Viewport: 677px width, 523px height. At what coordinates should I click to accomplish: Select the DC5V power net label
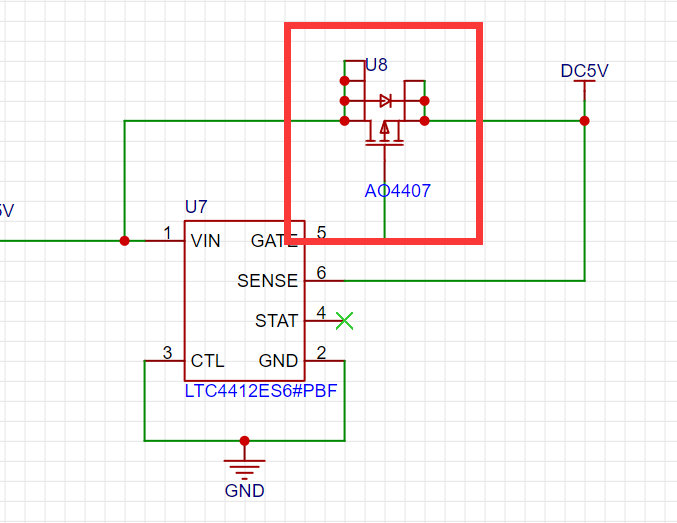pos(584,71)
